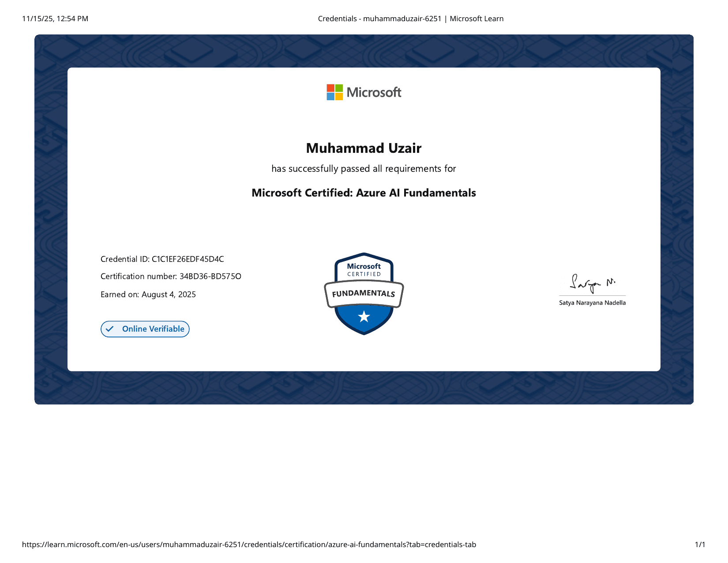Select the Microsoft Certified Fundamentals badge
728x563 pixels.
tap(364, 294)
